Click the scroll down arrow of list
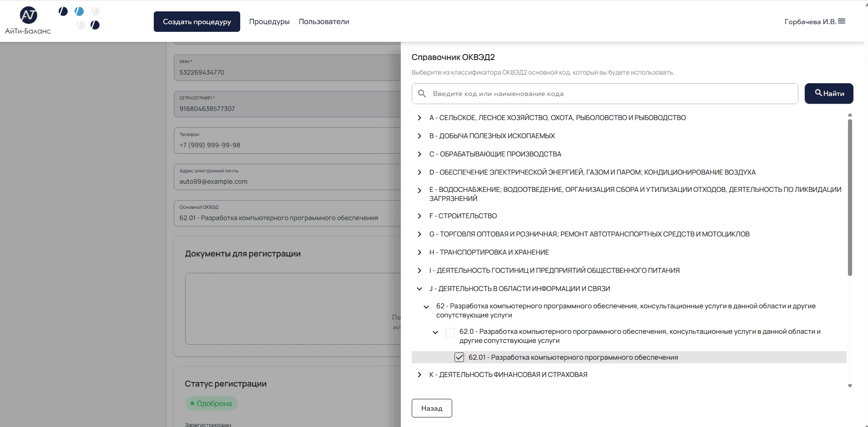Viewport: 868px width, 427px height. [x=850, y=386]
